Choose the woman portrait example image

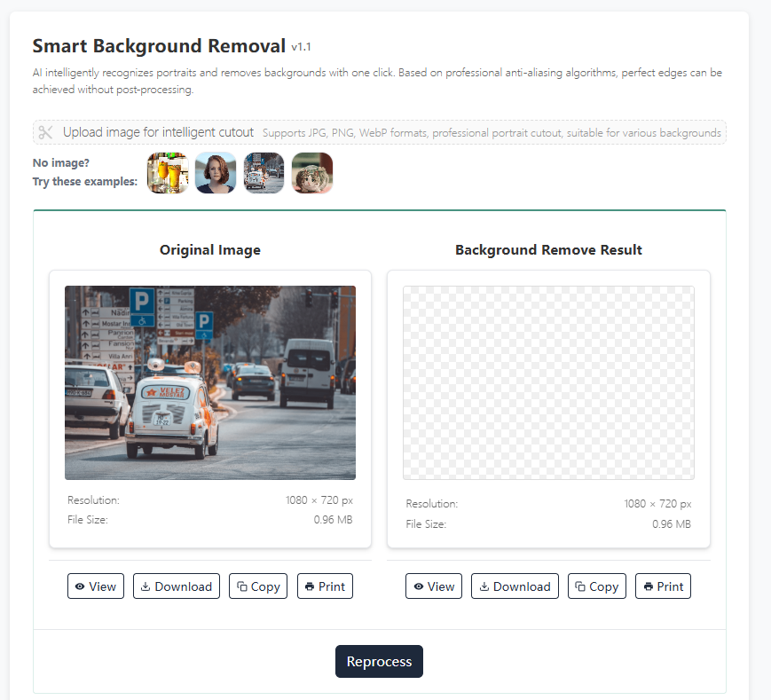click(x=215, y=173)
